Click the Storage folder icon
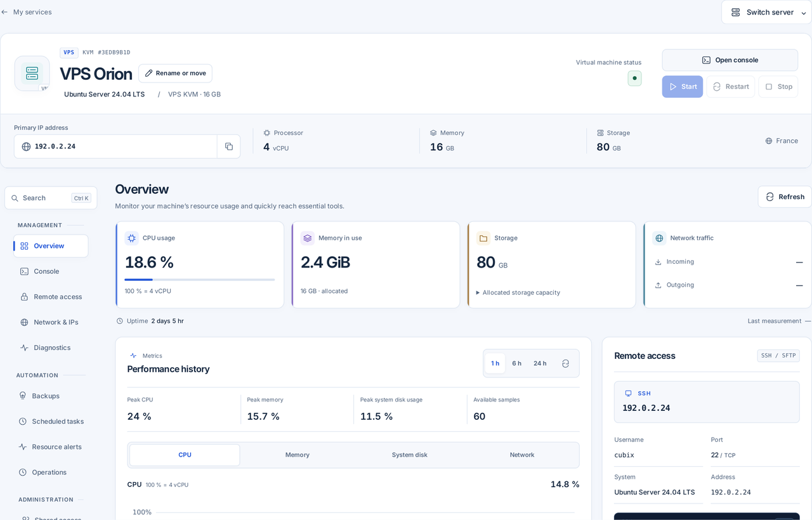812x520 pixels. click(483, 238)
